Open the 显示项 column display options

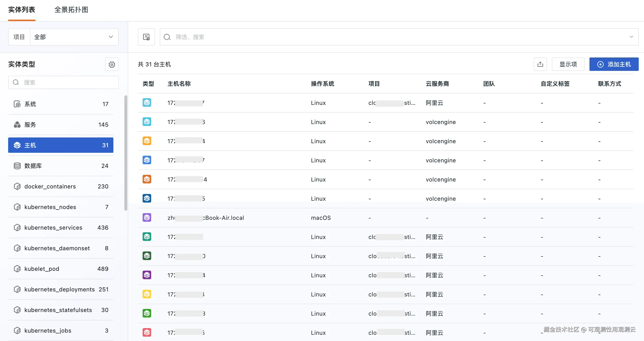click(568, 64)
